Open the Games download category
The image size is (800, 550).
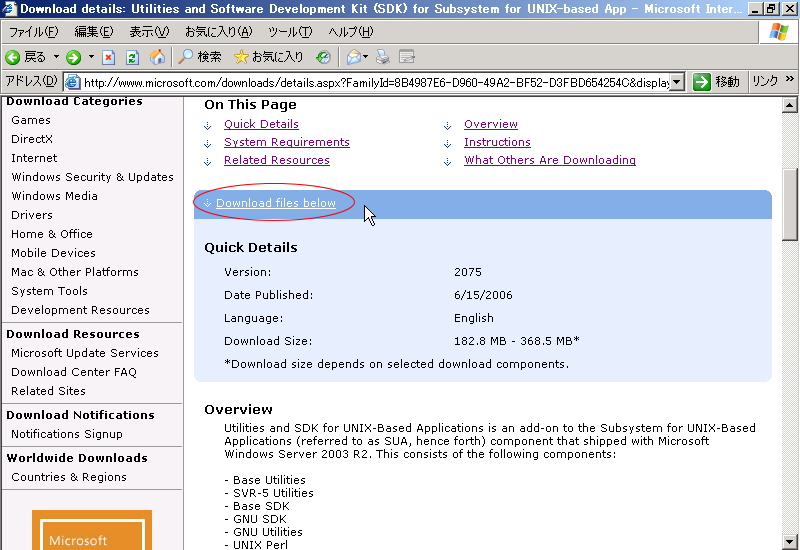tap(31, 120)
